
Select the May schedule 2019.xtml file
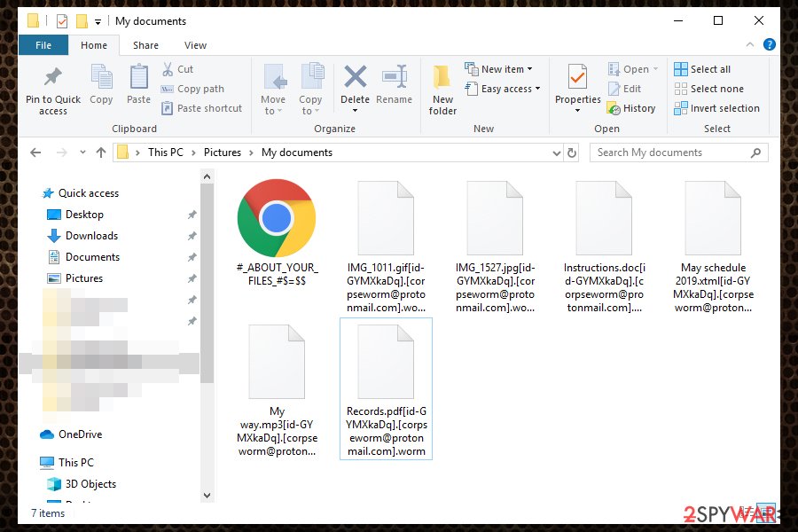[713, 246]
